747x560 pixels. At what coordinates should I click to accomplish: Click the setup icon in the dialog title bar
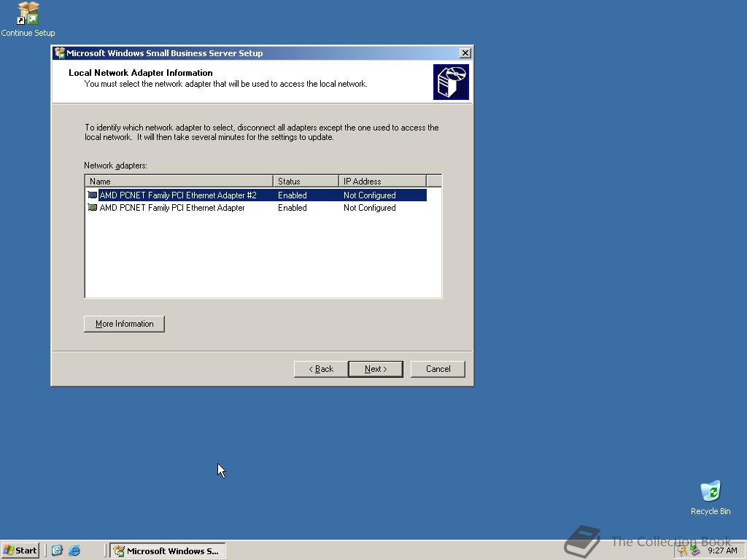coord(60,52)
